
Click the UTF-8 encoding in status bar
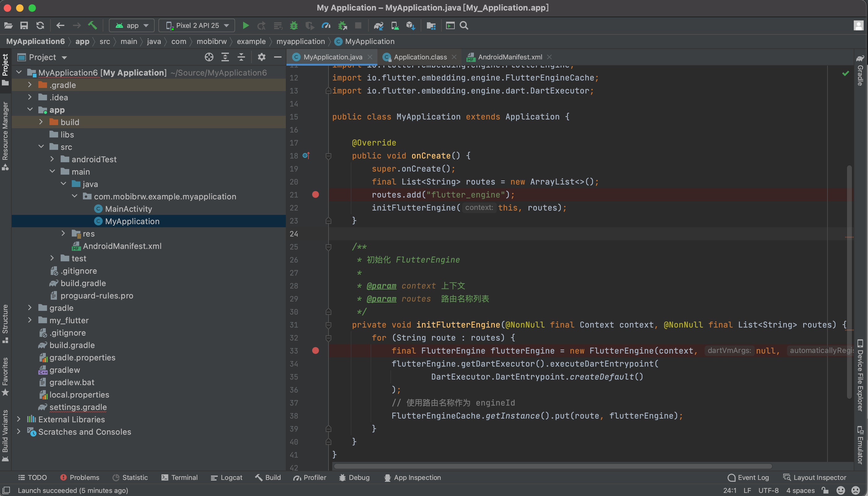768,490
